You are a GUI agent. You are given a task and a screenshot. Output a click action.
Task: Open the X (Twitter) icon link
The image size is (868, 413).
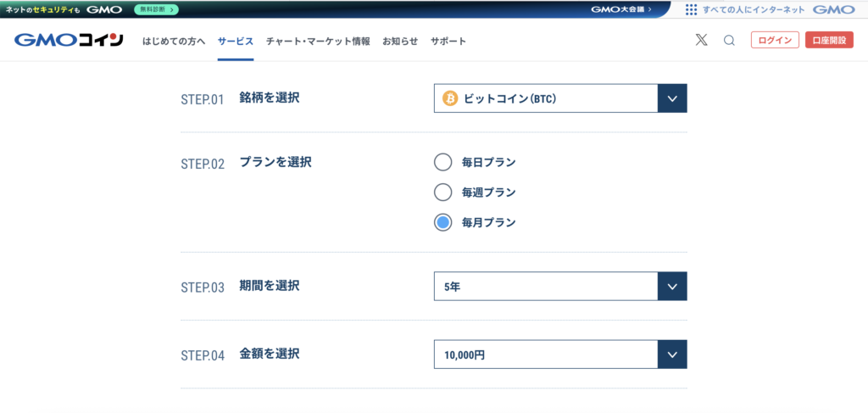pos(701,41)
